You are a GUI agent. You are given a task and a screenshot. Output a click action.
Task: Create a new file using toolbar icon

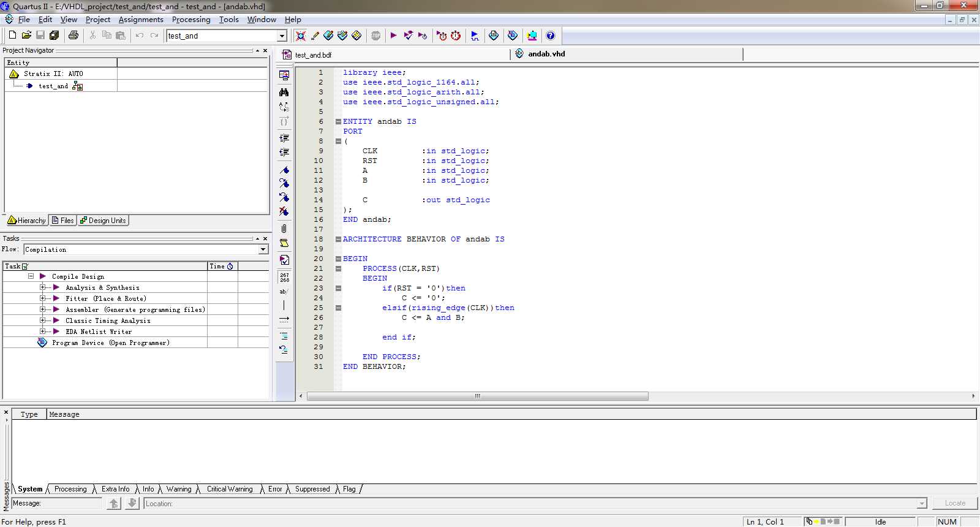[x=12, y=36]
